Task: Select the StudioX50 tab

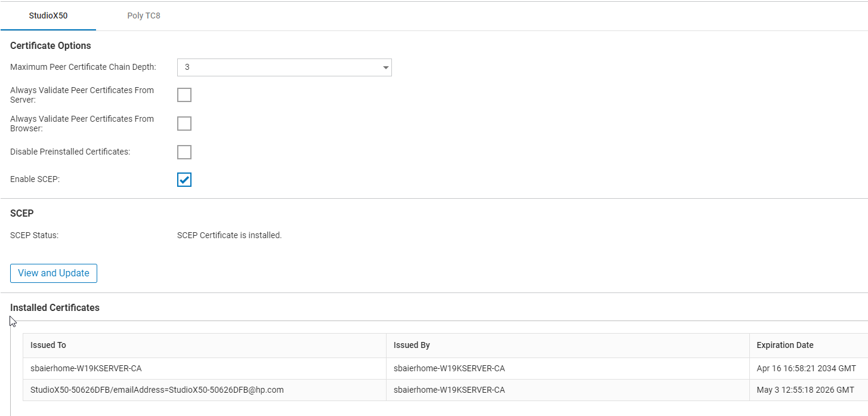Action: (48, 16)
